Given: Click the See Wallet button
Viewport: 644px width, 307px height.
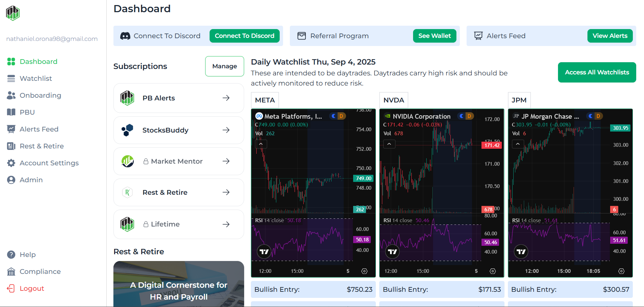Looking at the screenshot, I should (434, 36).
